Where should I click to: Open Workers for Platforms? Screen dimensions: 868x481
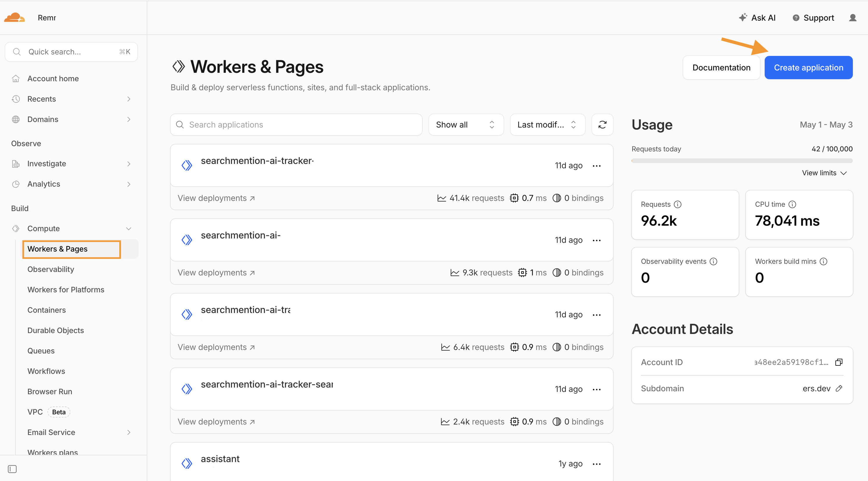[x=66, y=289]
